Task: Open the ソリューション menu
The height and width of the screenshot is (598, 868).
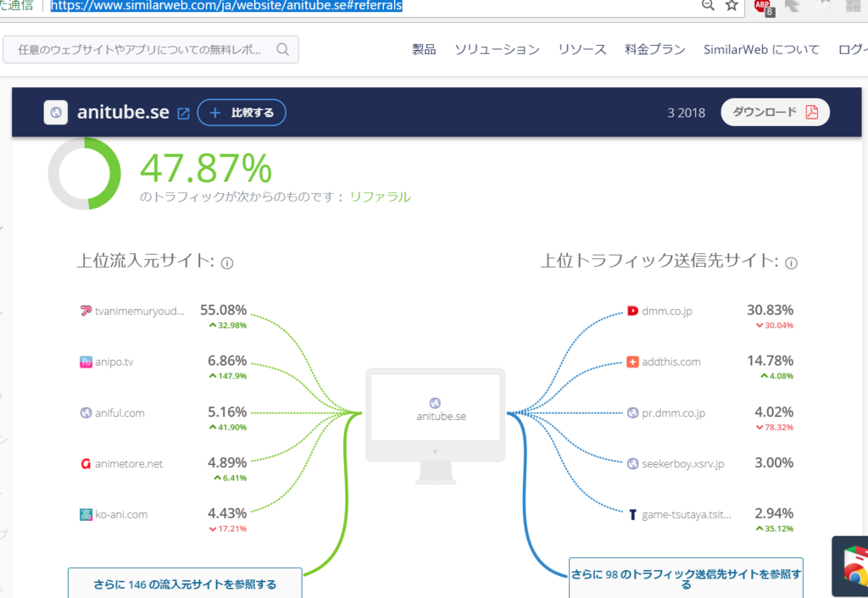Action: point(497,49)
